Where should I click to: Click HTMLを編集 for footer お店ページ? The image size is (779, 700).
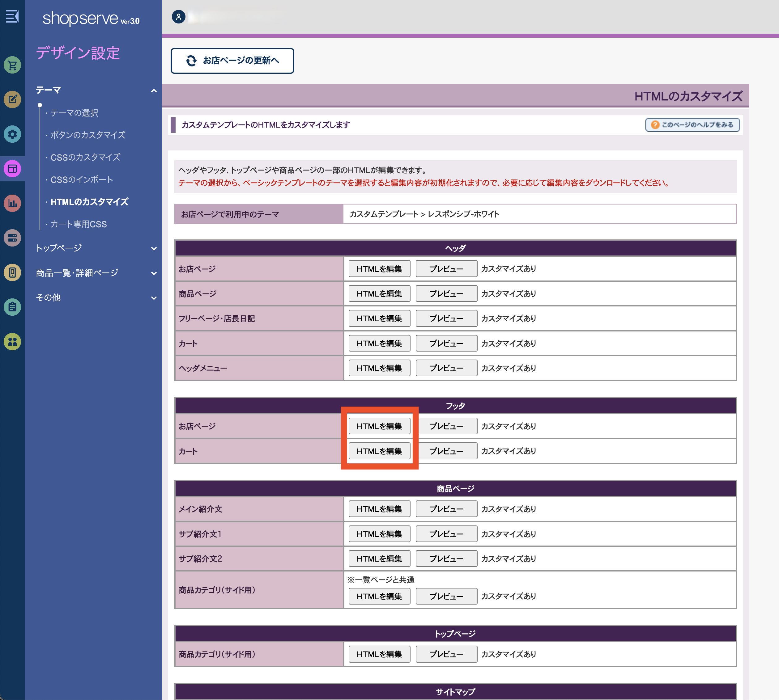coord(379,426)
